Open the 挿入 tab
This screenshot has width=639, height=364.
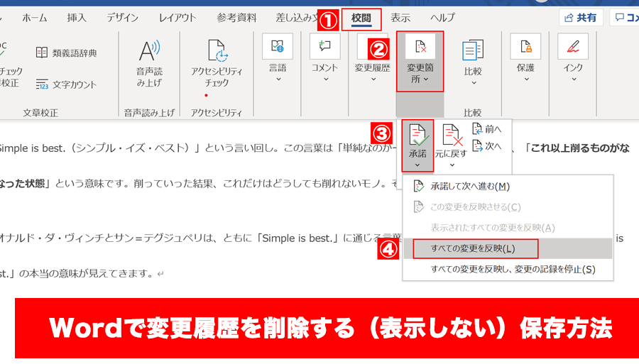[x=77, y=18]
